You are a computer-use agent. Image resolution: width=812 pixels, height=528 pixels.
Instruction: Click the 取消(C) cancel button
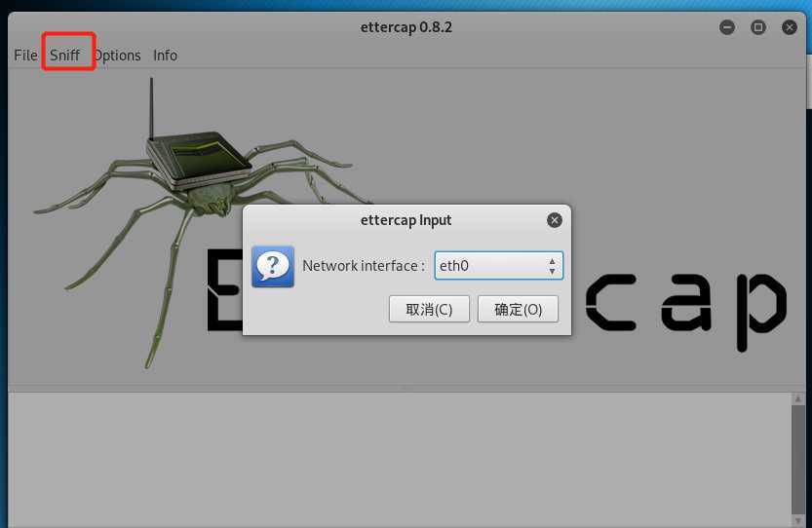coord(429,309)
